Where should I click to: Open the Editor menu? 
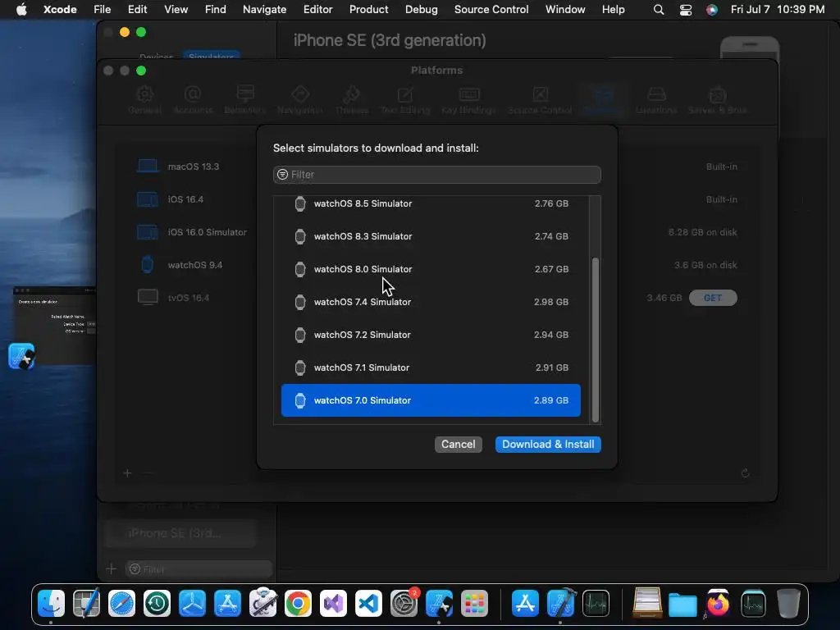coord(317,10)
